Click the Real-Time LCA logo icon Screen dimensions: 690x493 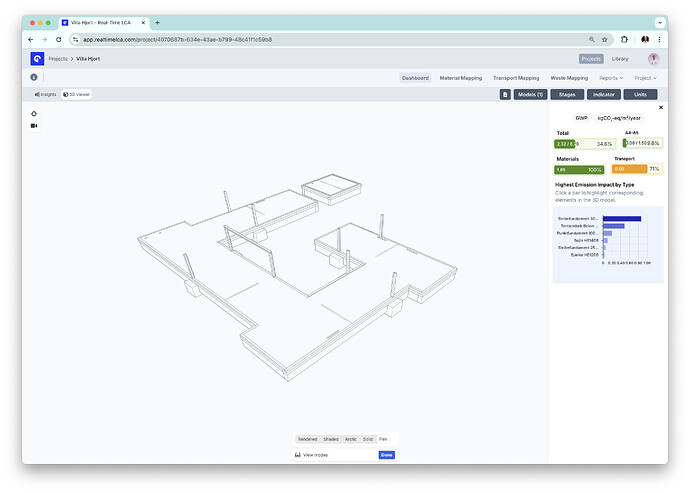pyautogui.click(x=37, y=59)
